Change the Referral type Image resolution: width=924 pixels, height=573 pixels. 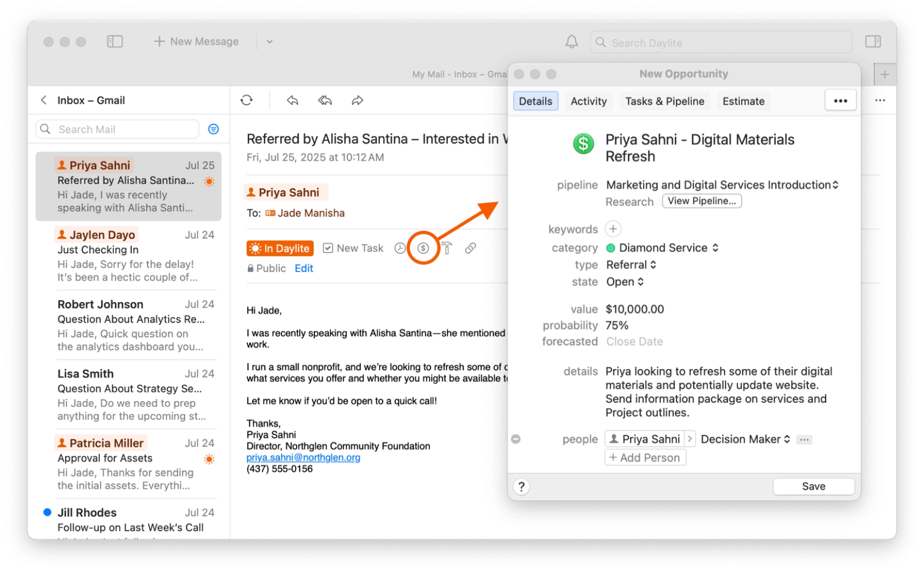[x=631, y=265]
